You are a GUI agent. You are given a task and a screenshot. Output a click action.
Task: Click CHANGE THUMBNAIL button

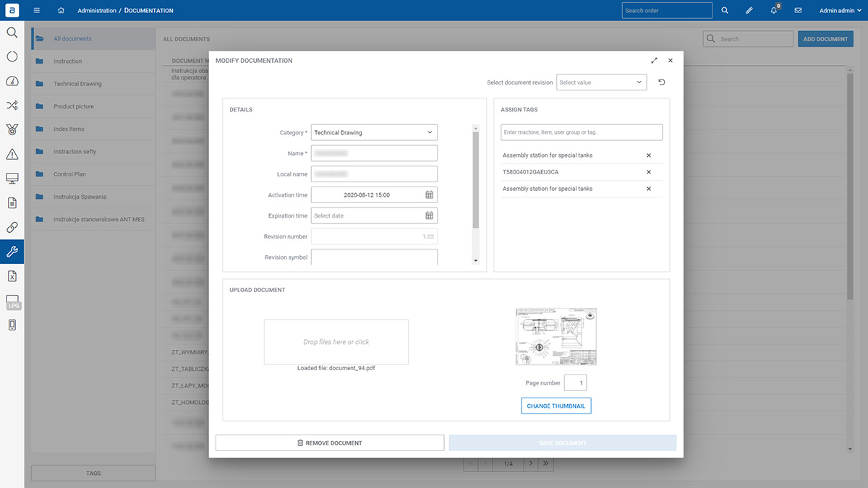(556, 406)
